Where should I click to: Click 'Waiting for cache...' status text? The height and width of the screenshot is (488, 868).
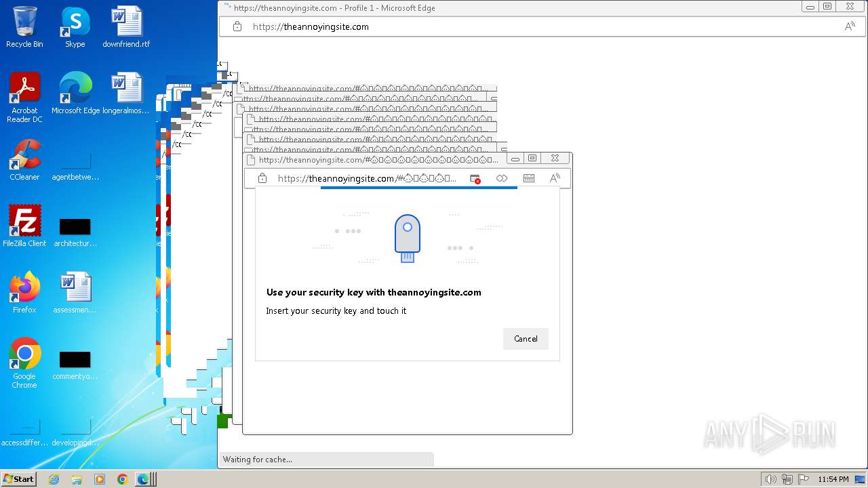pyautogui.click(x=258, y=460)
